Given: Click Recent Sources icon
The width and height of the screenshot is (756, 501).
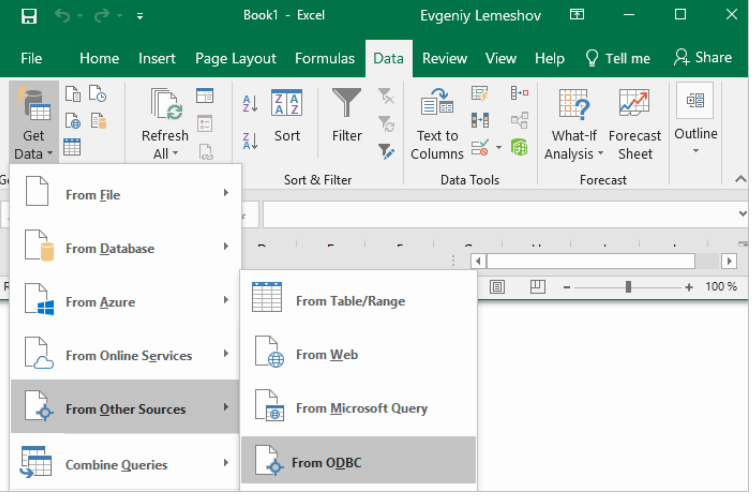Looking at the screenshot, I should pyautogui.click(x=98, y=94).
